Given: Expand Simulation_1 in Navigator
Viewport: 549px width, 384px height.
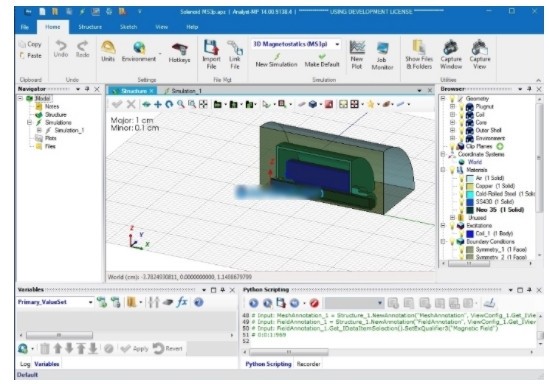Looking at the screenshot, I should (39, 130).
